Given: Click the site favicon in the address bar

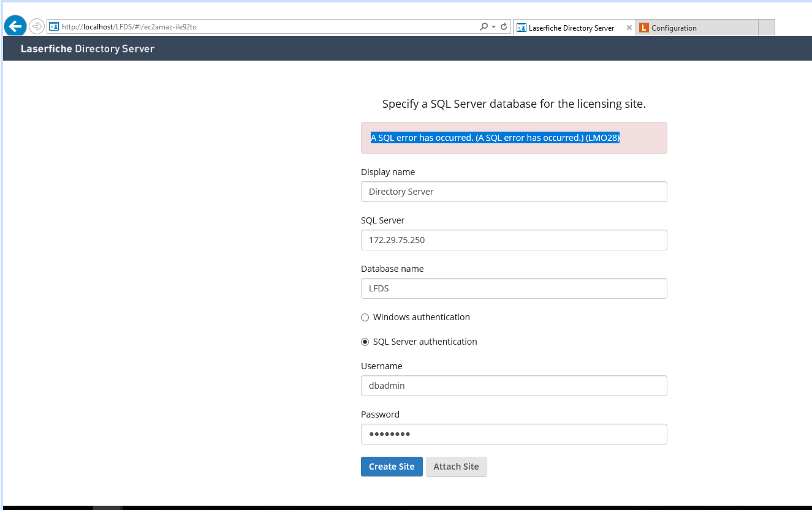Looking at the screenshot, I should click(x=54, y=27).
